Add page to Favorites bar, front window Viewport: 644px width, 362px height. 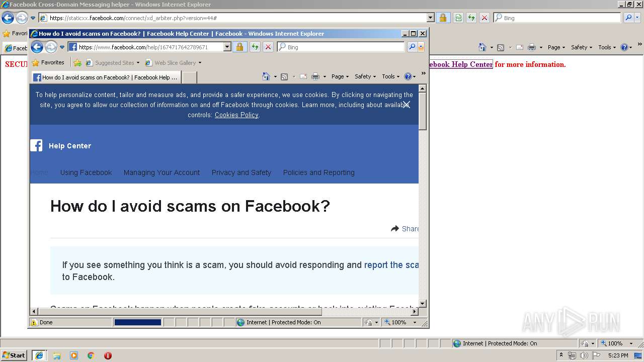(x=77, y=63)
